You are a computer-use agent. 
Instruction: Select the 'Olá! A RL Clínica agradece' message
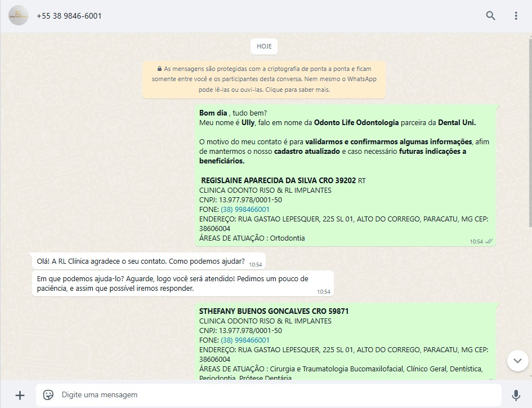pyautogui.click(x=141, y=261)
